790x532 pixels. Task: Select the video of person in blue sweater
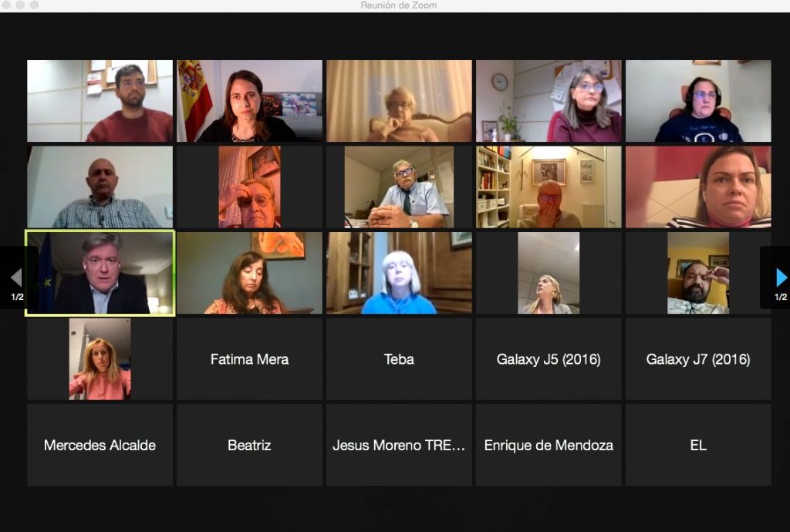point(399,273)
